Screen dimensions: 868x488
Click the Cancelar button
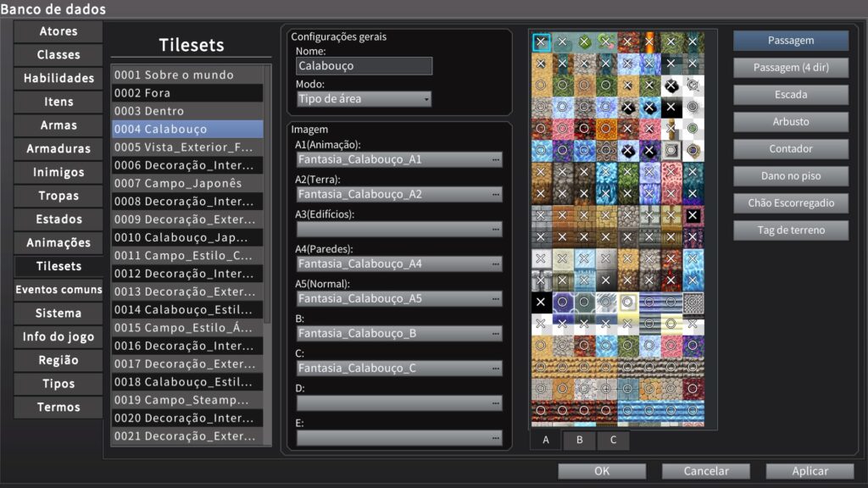[x=706, y=471]
